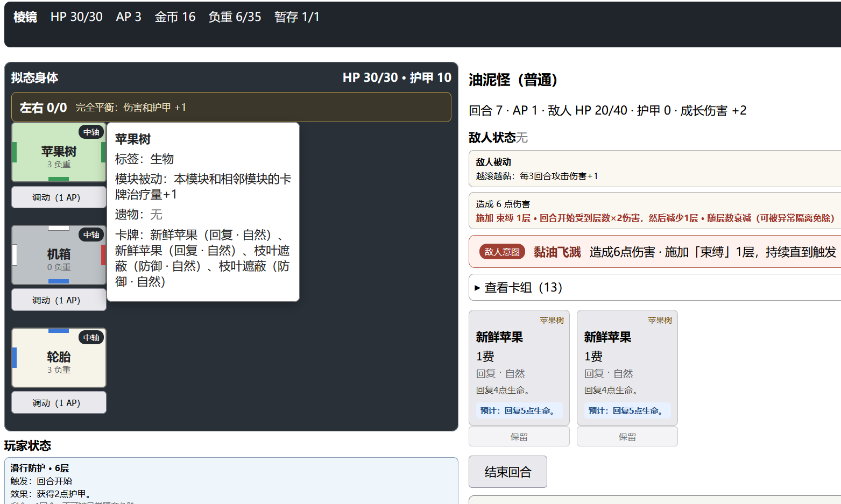Click the 左右 0/0 balance bar

[x=231, y=107]
